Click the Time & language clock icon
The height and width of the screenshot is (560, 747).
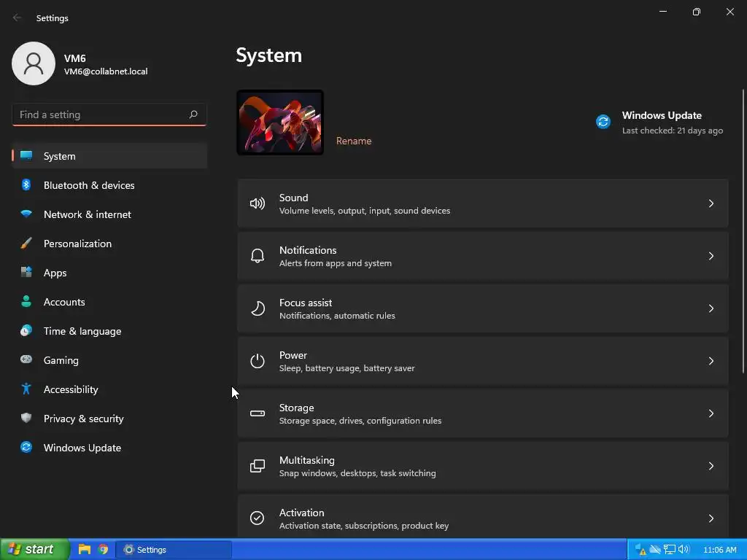click(x=26, y=330)
